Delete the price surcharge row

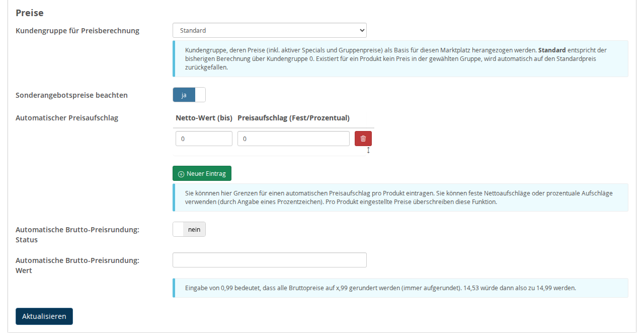(363, 139)
